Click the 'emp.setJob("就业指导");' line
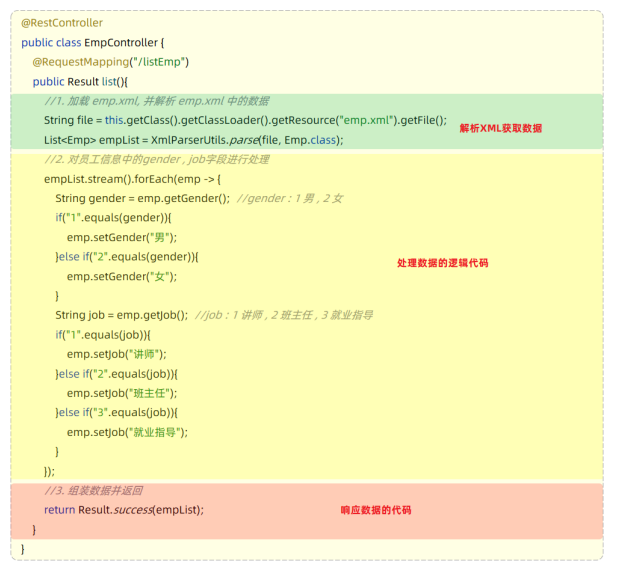This screenshot has height=575, width=620. [x=127, y=432]
